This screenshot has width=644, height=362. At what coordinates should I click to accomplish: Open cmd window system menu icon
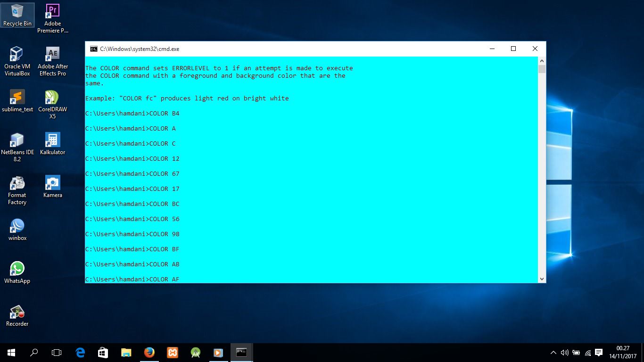[x=94, y=49]
